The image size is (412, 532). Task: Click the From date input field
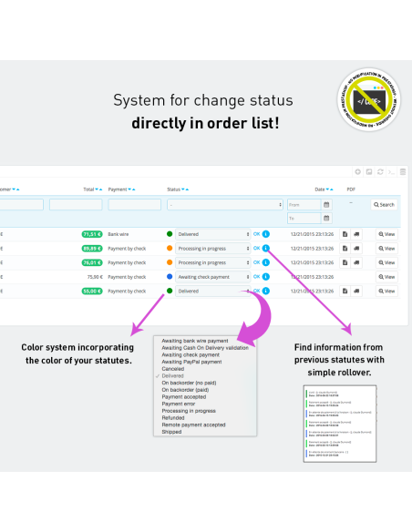click(x=304, y=205)
